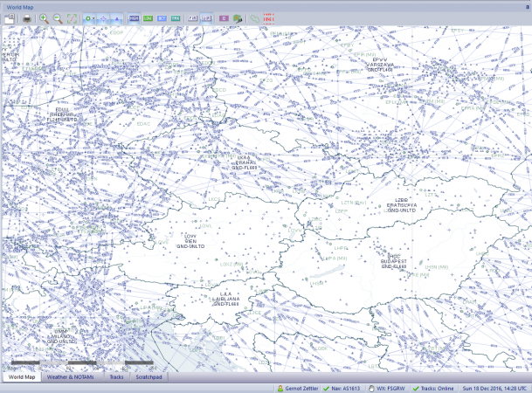Toggle TRK tracks display
Image resolution: width=532 pixels, height=393 pixels.
click(x=176, y=17)
